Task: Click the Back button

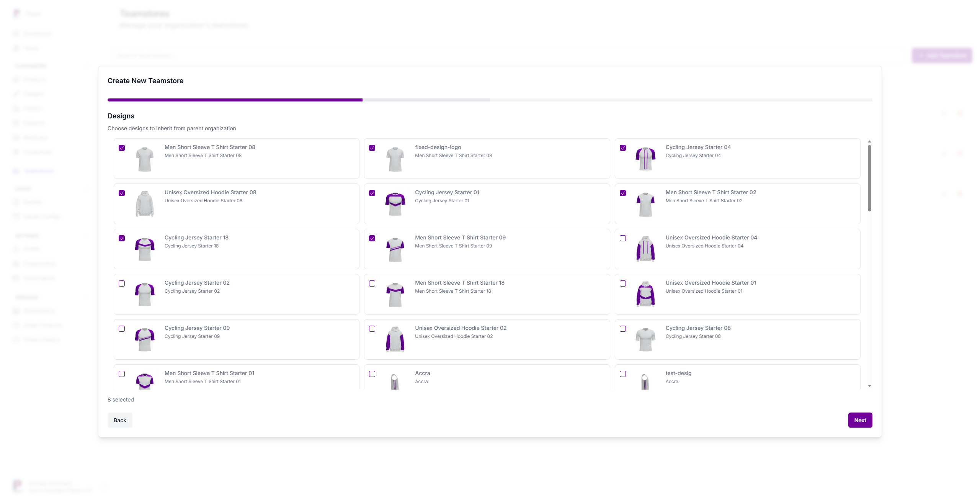Action: click(x=120, y=420)
